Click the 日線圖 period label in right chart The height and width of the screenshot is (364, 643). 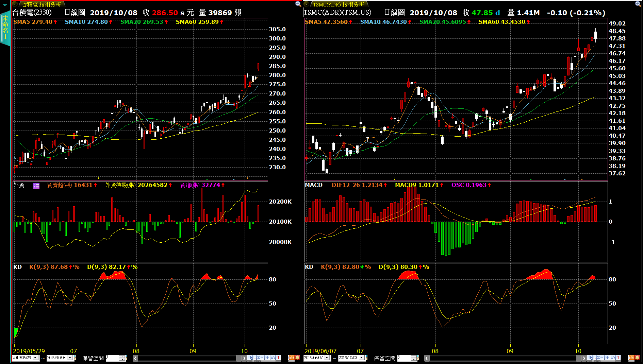[394, 13]
